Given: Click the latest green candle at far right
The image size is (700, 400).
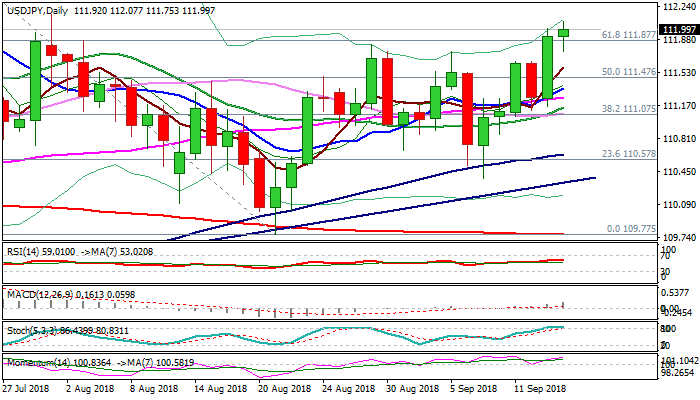Looking at the screenshot, I should 563,33.
